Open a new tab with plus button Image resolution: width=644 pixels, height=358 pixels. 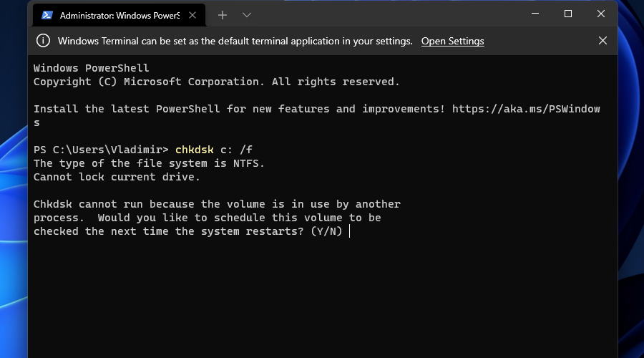click(x=223, y=16)
